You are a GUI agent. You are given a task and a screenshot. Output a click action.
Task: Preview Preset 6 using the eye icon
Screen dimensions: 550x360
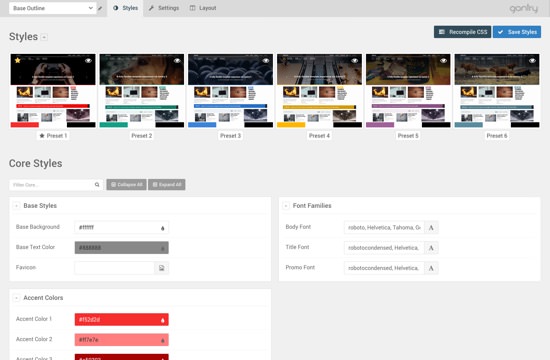coord(532,60)
